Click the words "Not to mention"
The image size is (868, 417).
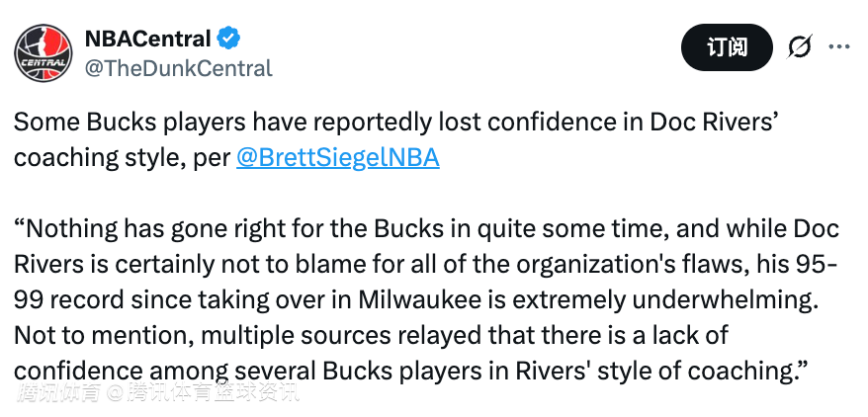tap(83, 334)
